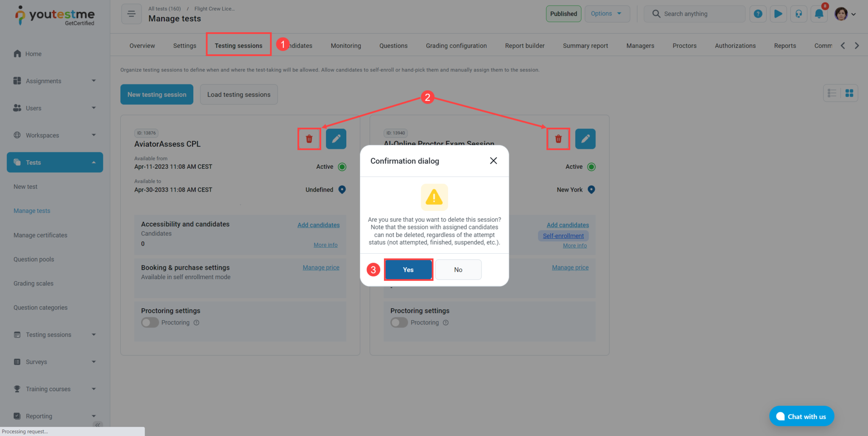Open the support headset icon

pos(798,14)
